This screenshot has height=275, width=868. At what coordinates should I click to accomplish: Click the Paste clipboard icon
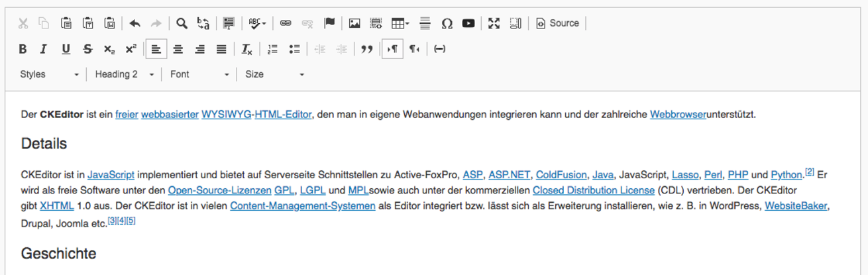[x=66, y=23]
